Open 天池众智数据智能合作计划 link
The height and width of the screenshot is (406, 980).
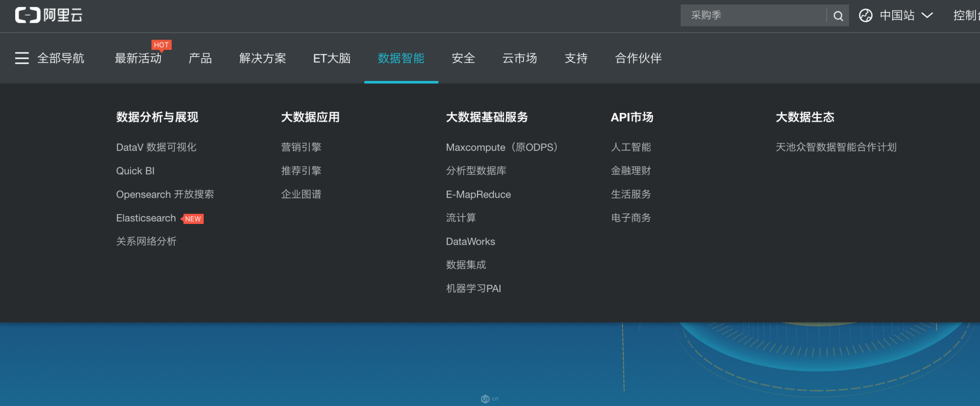click(x=836, y=147)
